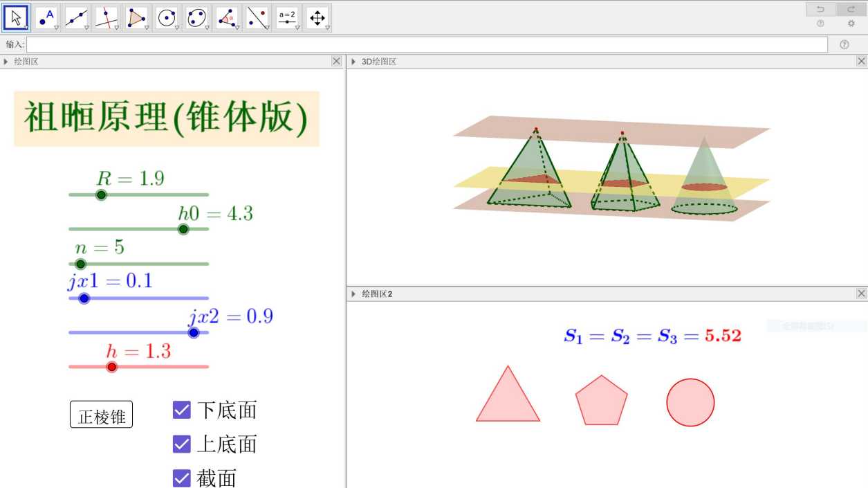Click the undo arrow button

pos(820,9)
